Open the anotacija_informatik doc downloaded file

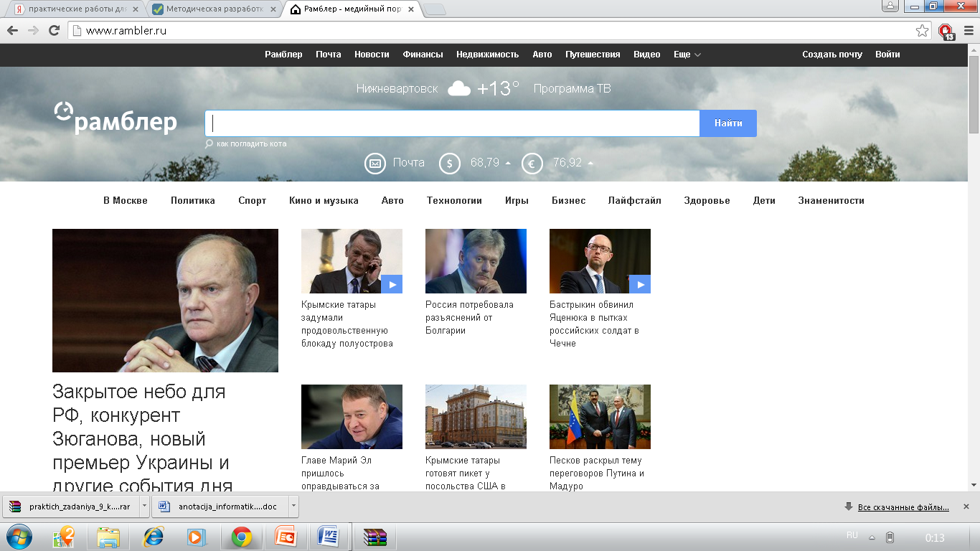(x=220, y=506)
